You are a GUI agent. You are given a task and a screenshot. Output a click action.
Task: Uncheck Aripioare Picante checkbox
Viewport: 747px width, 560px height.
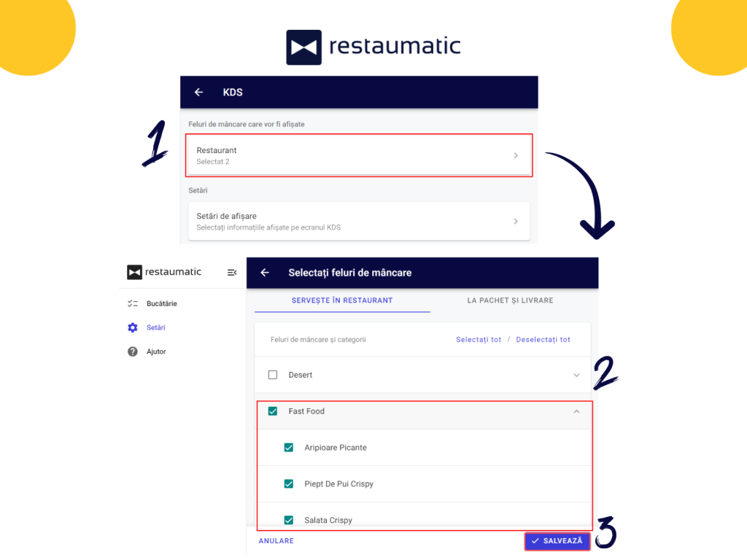pyautogui.click(x=289, y=447)
